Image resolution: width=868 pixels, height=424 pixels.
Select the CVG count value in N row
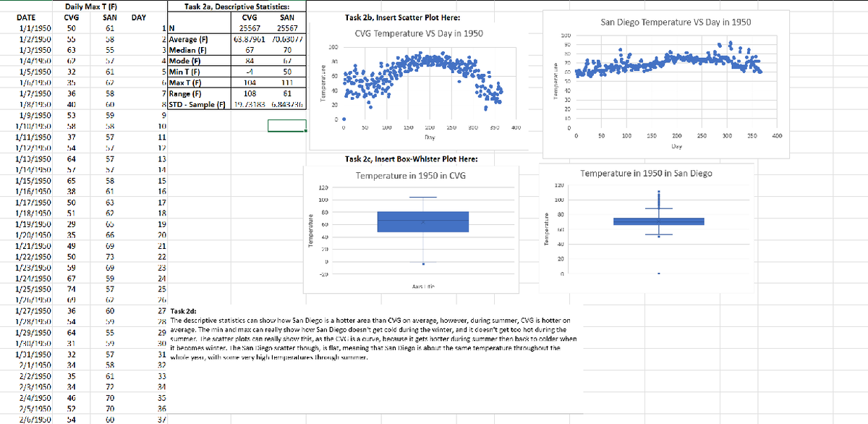tap(250, 27)
